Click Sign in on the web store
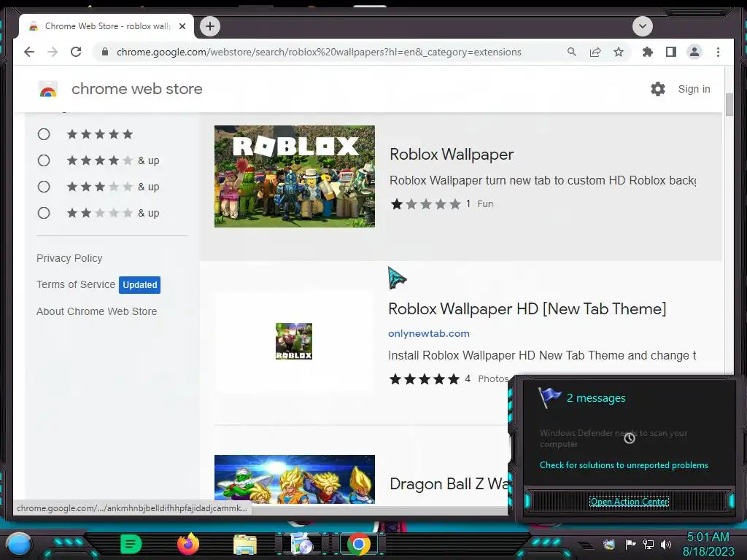 (x=694, y=89)
